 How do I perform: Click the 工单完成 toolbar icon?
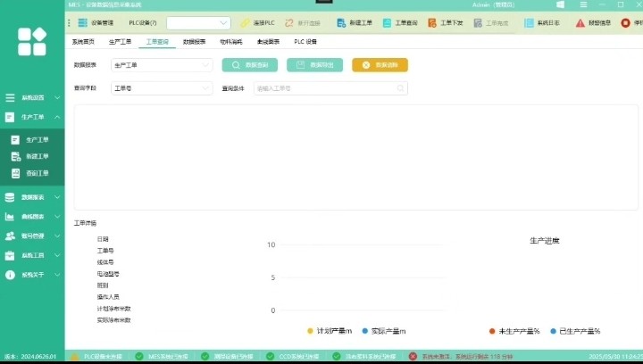[478, 23]
